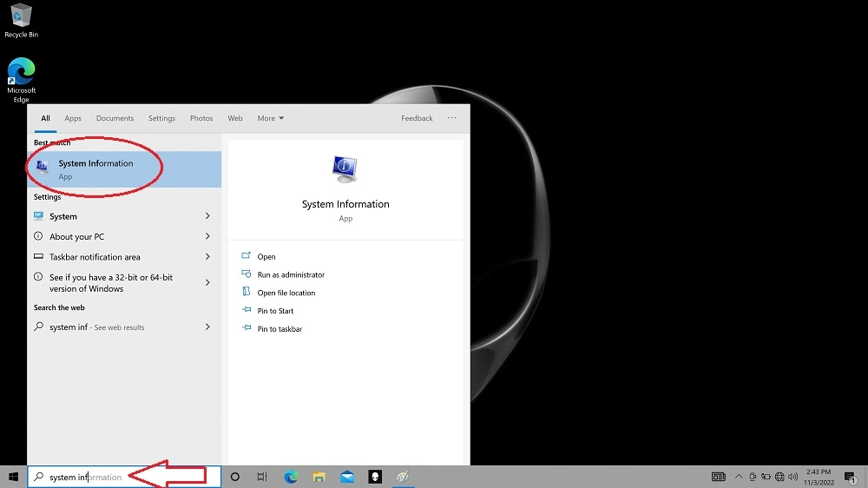Click the Pin to taskbar pin icon
This screenshot has width=868, height=488.
[x=246, y=328]
